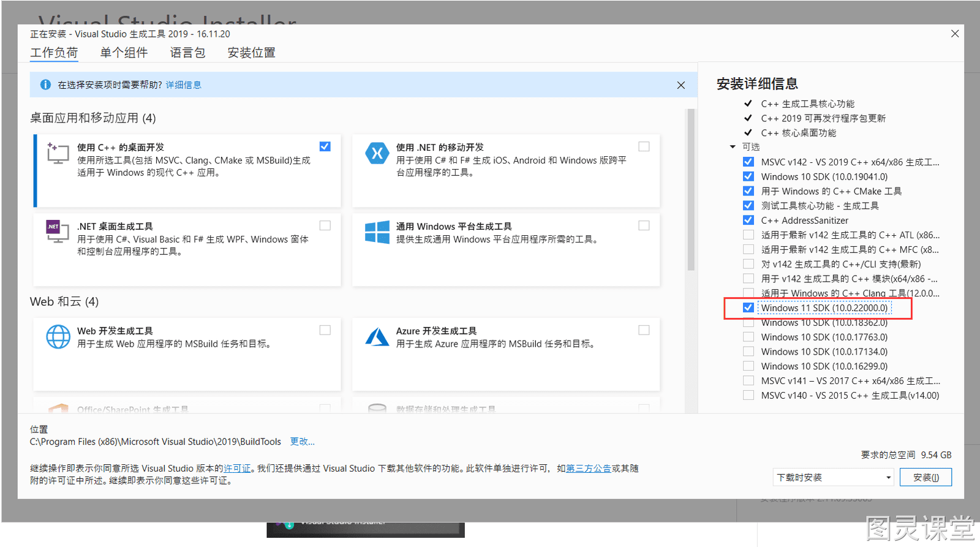Click the Web development globe icon
This screenshot has height=547, width=980.
[58, 336]
